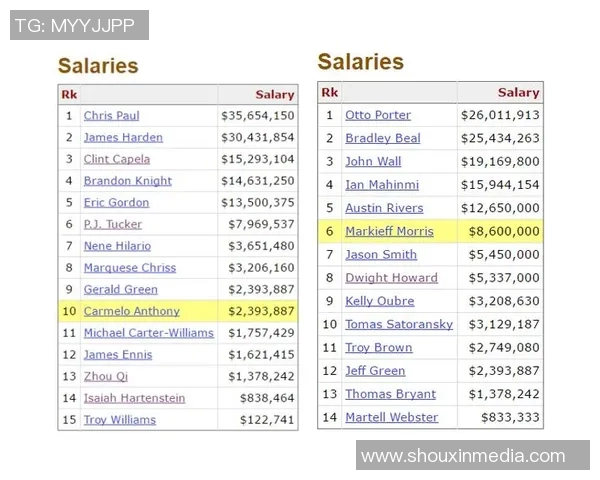Open Martell Webster's player page

click(x=391, y=417)
